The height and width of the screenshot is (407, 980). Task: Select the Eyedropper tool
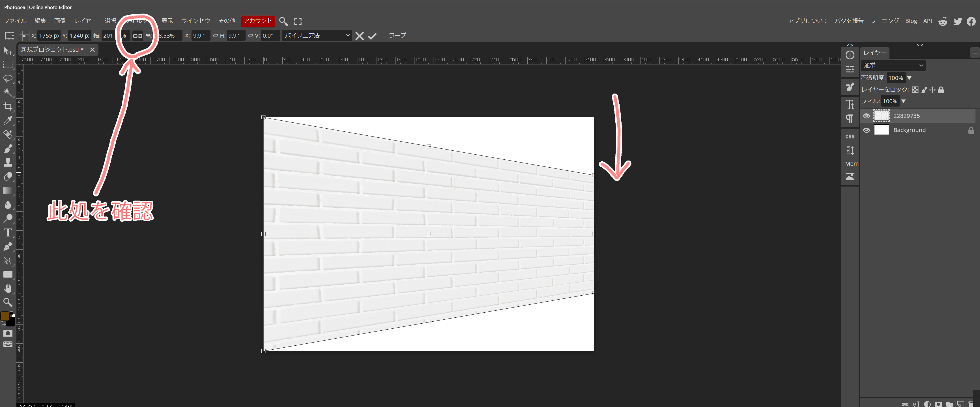pyautogui.click(x=8, y=121)
